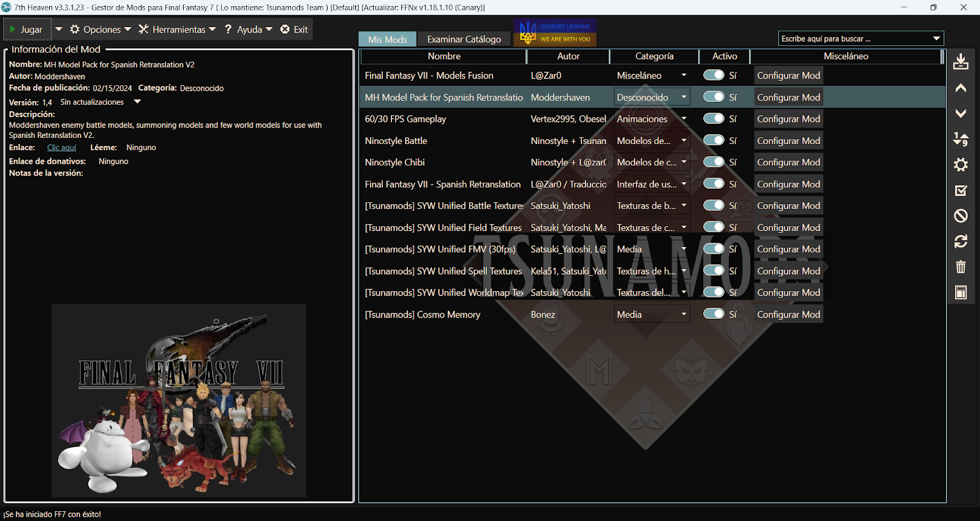Image resolution: width=980 pixels, height=521 pixels.
Task: Click the Misceláneo column header
Action: coord(846,56)
